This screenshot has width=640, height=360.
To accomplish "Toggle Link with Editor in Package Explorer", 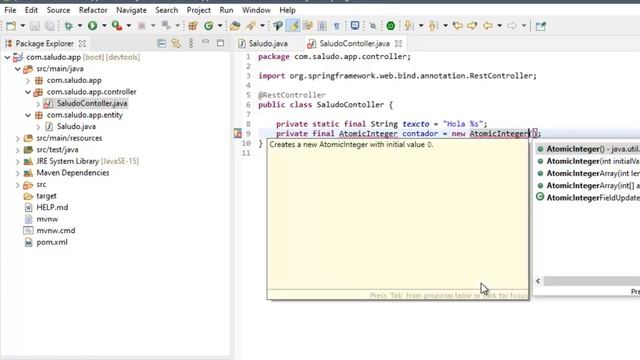I will 176,43.
